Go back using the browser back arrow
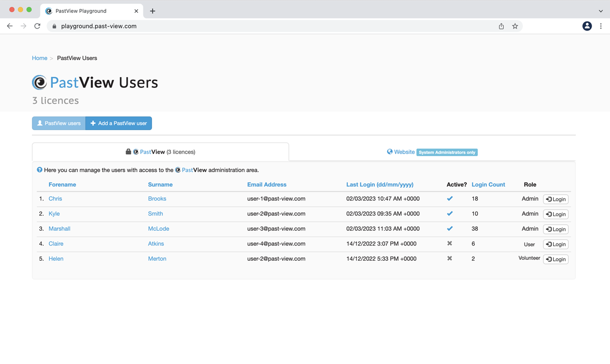Image resolution: width=610 pixels, height=364 pixels. 10,26
